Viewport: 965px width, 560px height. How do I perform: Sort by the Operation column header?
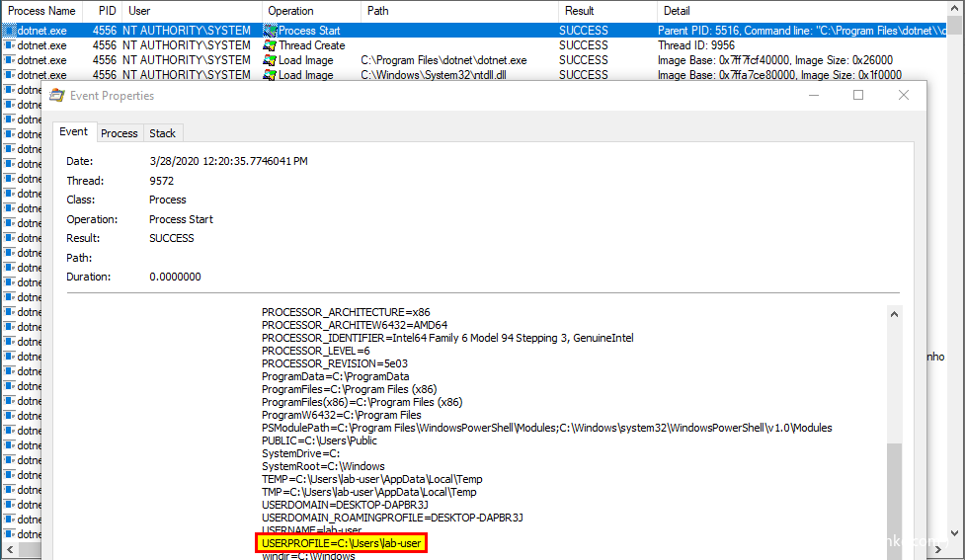pos(290,11)
